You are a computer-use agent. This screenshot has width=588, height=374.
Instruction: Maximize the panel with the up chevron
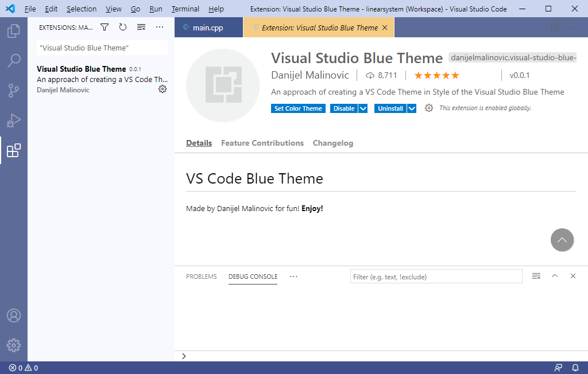(555, 276)
